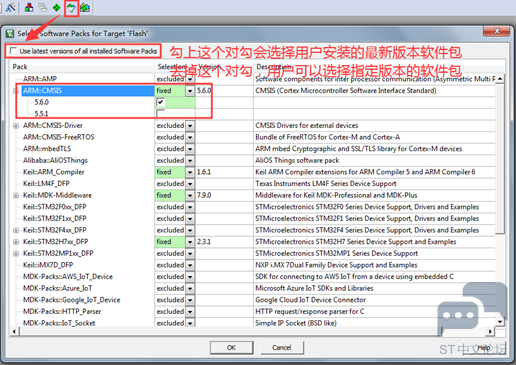Select the MDK-Packs::Azure_IoT pack row
Screen dimensions: 516x365
[x=57, y=288]
